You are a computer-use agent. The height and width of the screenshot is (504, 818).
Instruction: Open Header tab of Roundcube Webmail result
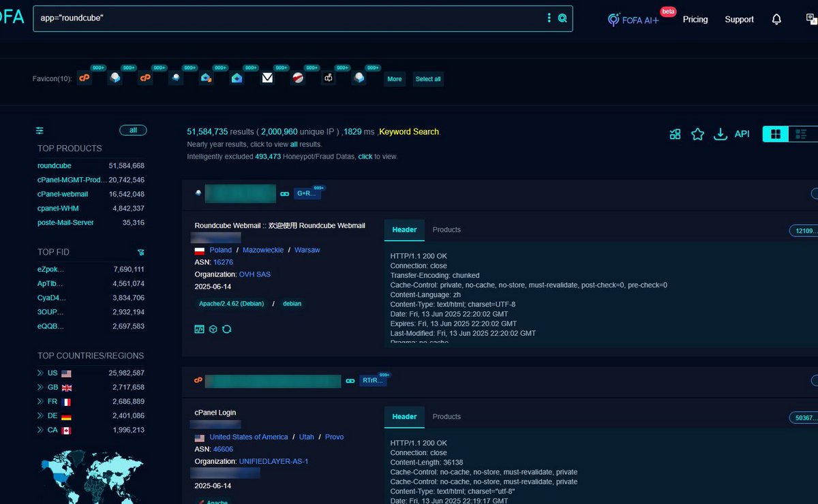[x=404, y=230]
